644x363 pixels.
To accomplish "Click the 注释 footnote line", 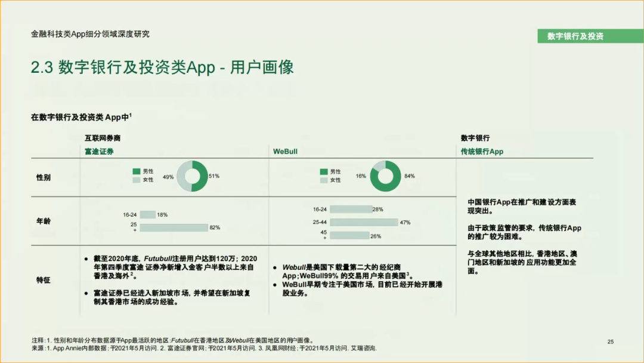I will 174,340.
